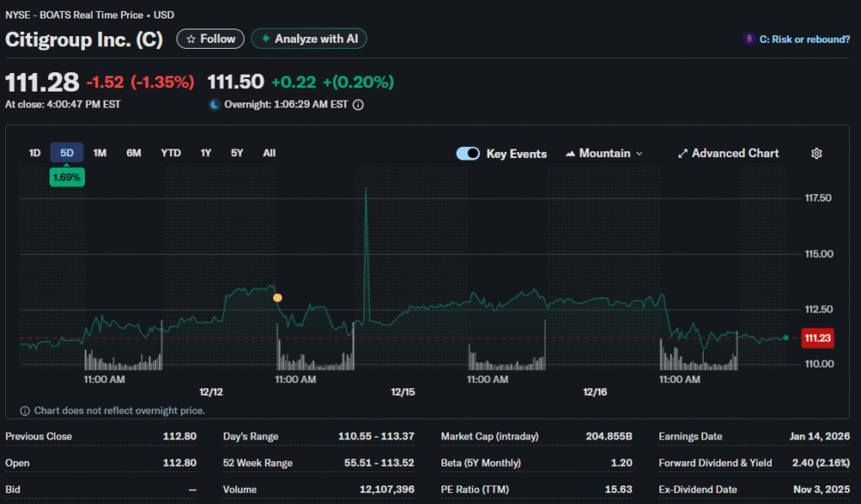This screenshot has width=861, height=504.
Task: Select the 1Y time range
Action: coord(206,153)
